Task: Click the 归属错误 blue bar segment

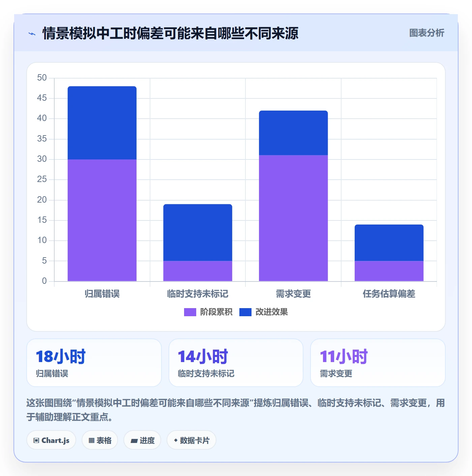Action: pos(102,123)
